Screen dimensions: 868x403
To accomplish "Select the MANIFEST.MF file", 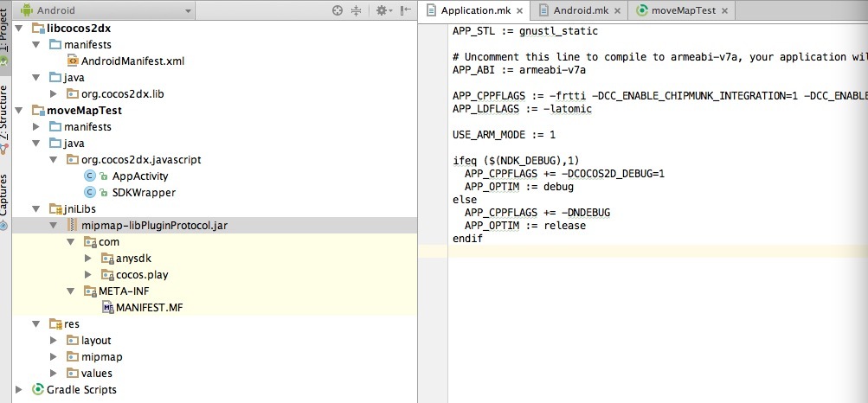I will [150, 307].
